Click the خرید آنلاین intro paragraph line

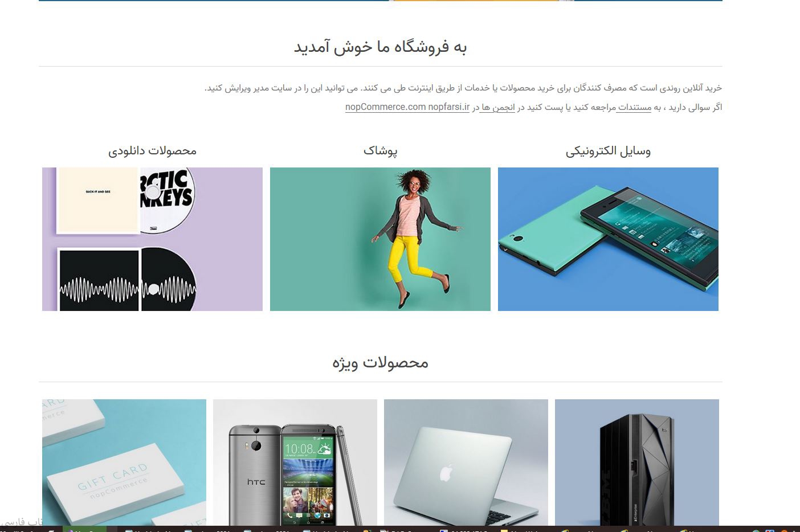pos(463,88)
